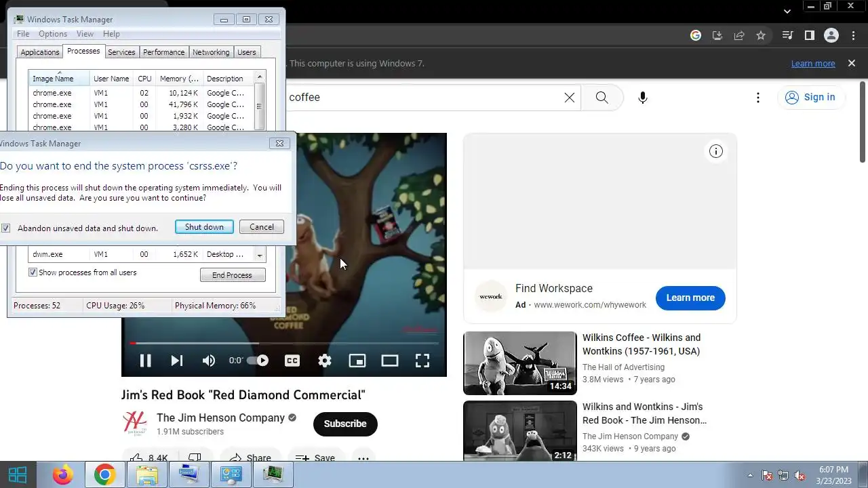This screenshot has width=868, height=488.
Task: Clear the YouTube search box X
Action: pos(570,98)
